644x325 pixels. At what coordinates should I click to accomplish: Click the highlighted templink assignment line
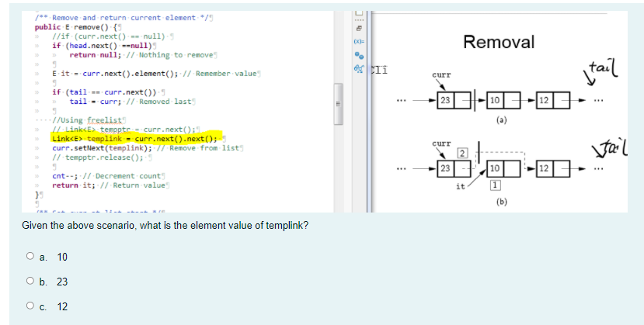click(x=137, y=138)
